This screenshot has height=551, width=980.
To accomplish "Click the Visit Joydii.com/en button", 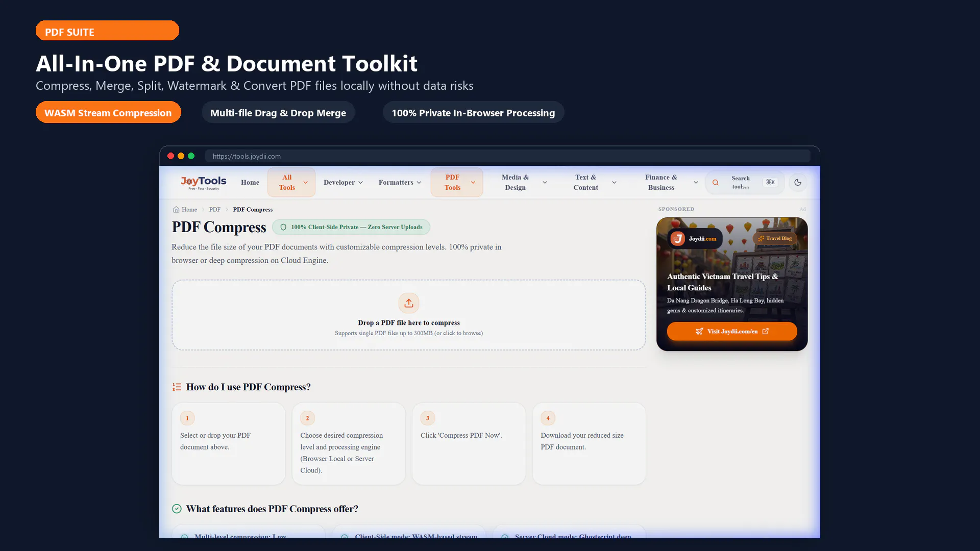I will click(x=732, y=332).
